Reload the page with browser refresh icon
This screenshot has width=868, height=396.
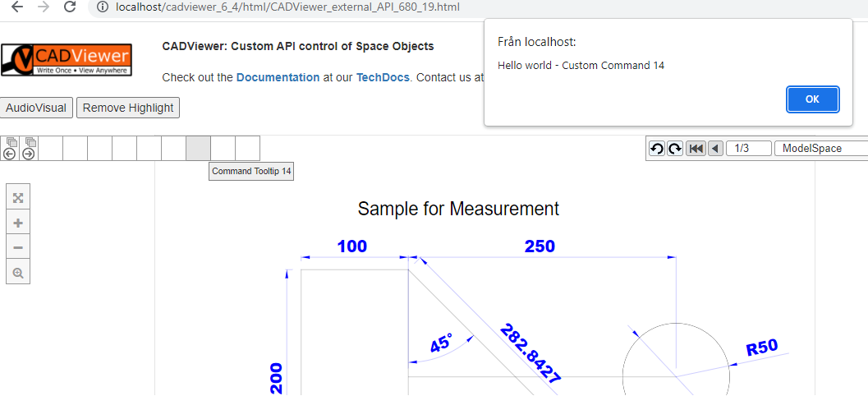coord(70,7)
